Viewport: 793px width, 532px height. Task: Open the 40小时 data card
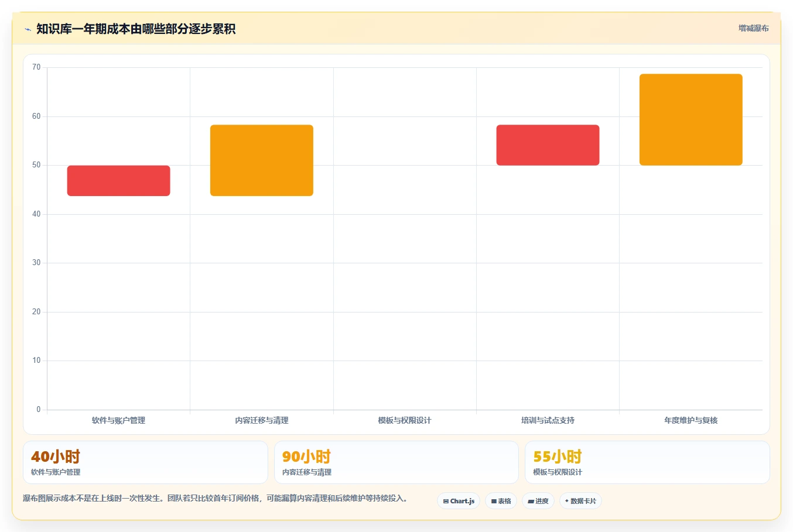(x=145, y=462)
